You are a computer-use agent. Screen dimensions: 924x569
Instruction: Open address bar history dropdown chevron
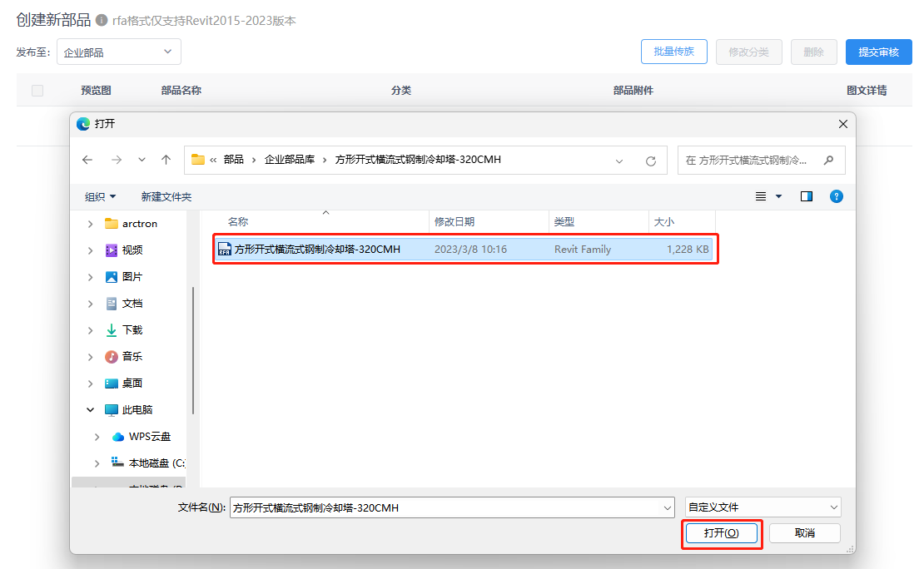point(618,161)
